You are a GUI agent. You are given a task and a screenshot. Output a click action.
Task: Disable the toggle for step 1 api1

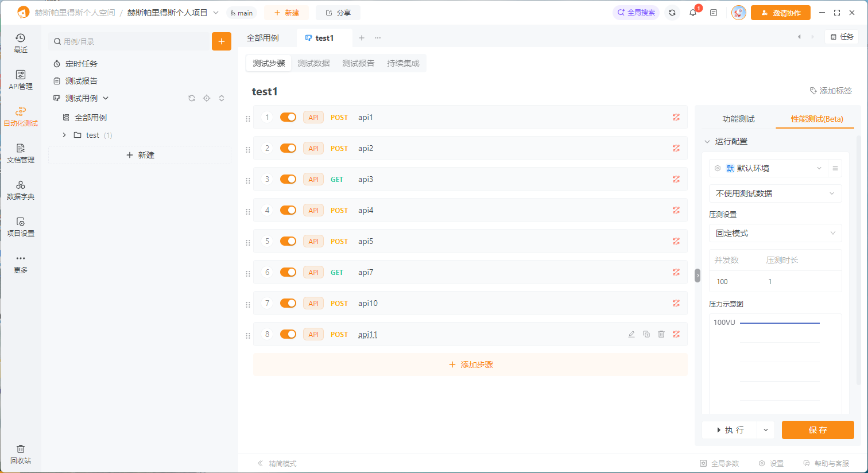[288, 117]
